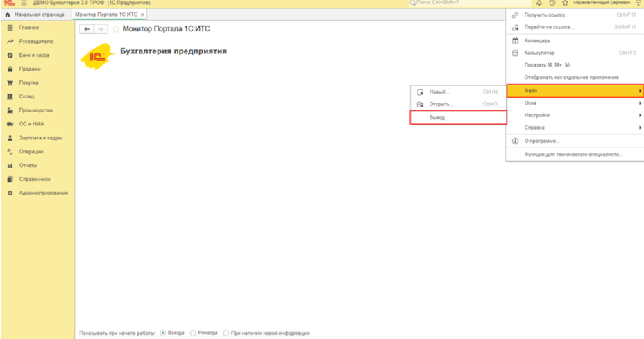Click user name Абрамов Геннадий Сергеевич
Viewport: 644px width, 339px height.
click(x=601, y=3)
